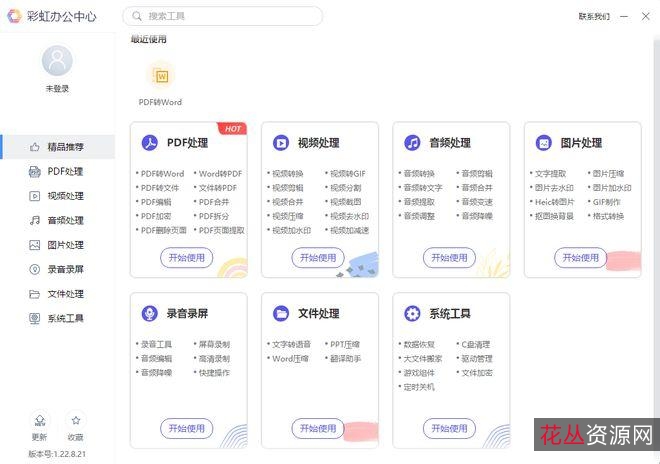The width and height of the screenshot is (660, 464).
Task: Open the 音频转文字 tool
Action: pyautogui.click(x=423, y=188)
